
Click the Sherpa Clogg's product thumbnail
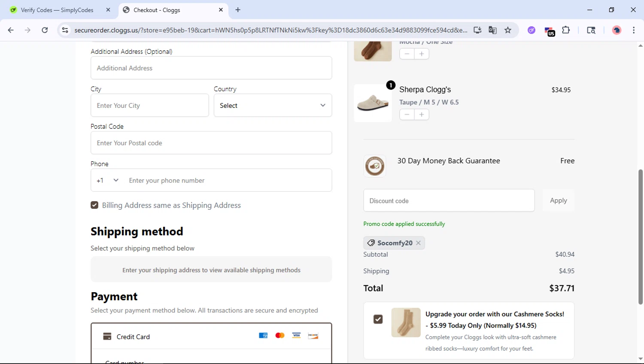tap(373, 103)
